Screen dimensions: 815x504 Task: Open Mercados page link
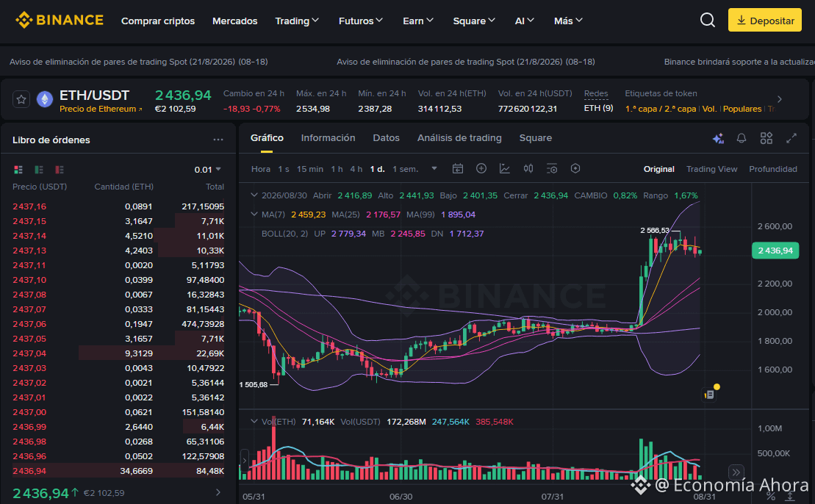pos(235,21)
